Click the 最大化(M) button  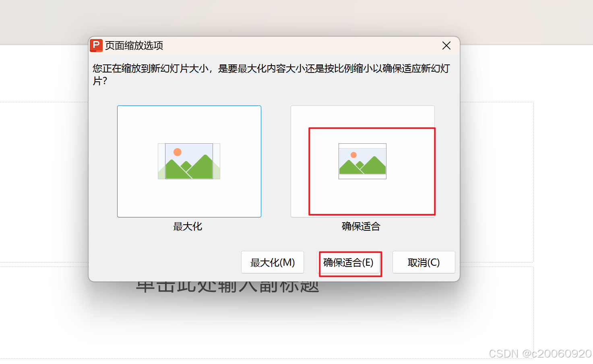pos(273,262)
